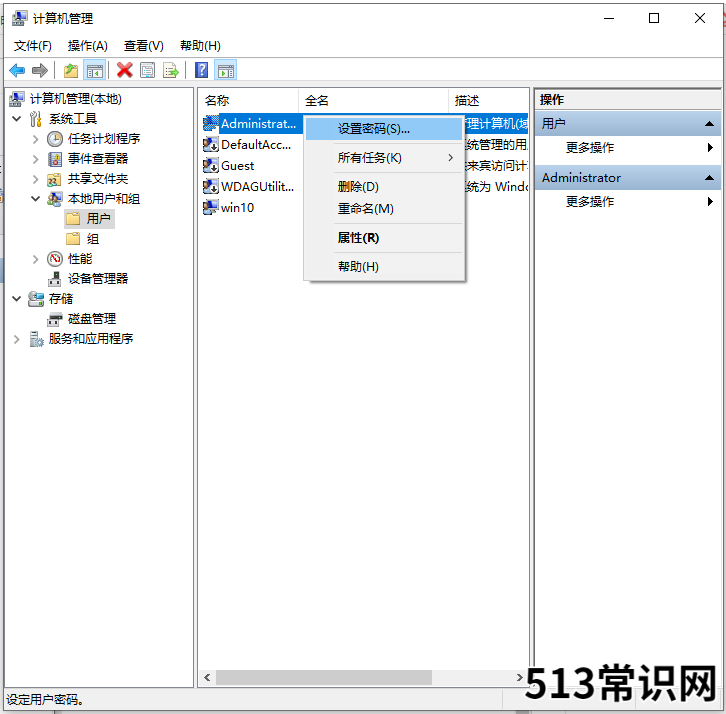Click the 共享文件夹 icon
Image resolution: width=726 pixels, height=714 pixels.
click(x=54, y=179)
